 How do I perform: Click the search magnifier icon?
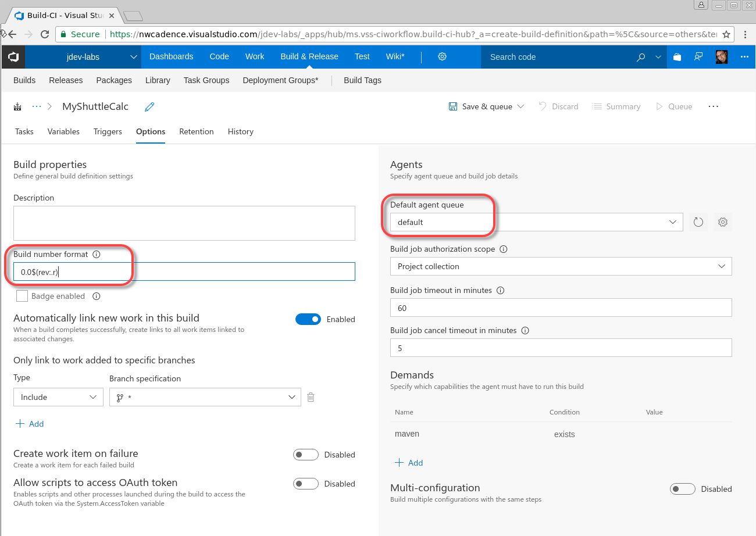pos(641,57)
